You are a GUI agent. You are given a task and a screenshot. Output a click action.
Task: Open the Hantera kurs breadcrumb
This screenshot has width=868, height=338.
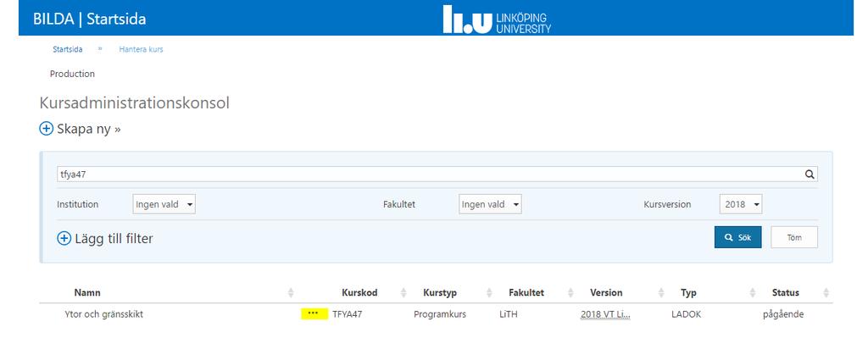click(142, 49)
